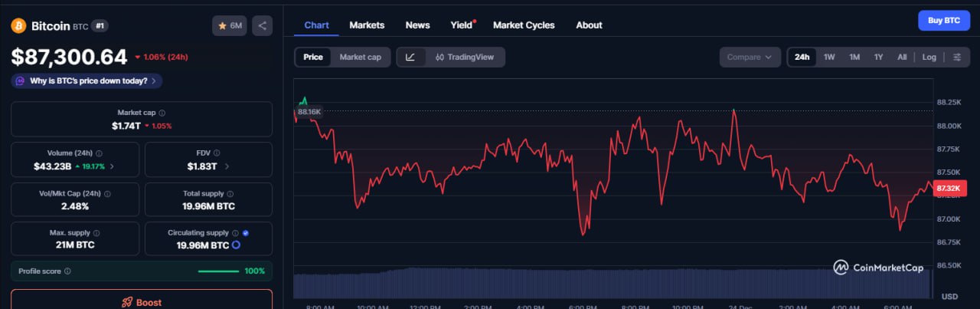Switch chart to Market cap view

coord(360,57)
